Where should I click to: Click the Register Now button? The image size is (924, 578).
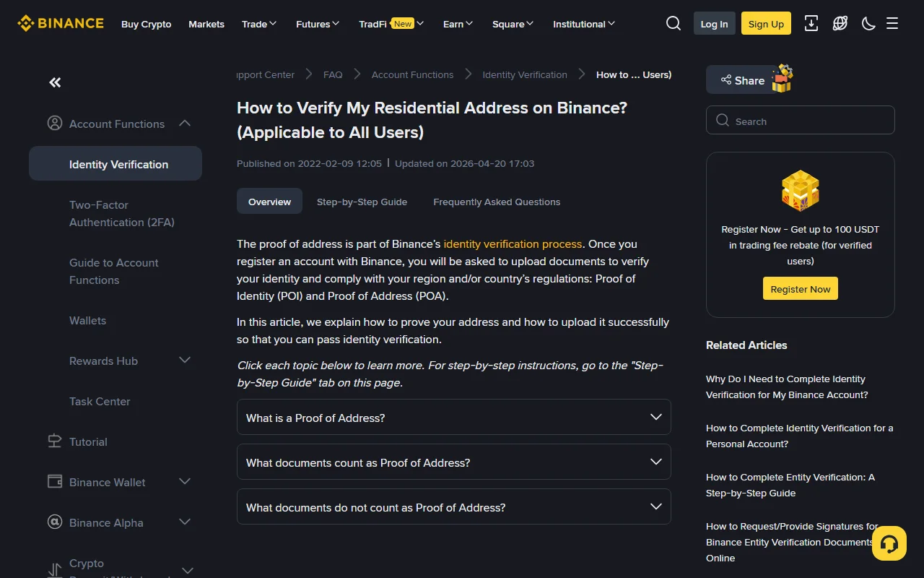[801, 289]
